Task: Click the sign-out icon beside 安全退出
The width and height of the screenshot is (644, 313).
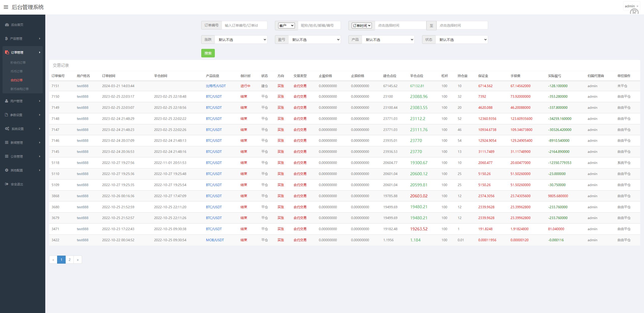Action: click(x=7, y=184)
